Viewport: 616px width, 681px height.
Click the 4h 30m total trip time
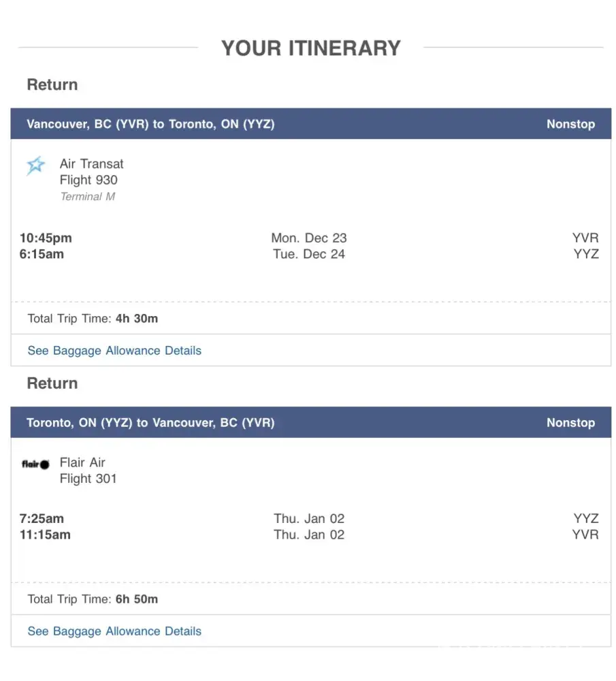click(137, 318)
